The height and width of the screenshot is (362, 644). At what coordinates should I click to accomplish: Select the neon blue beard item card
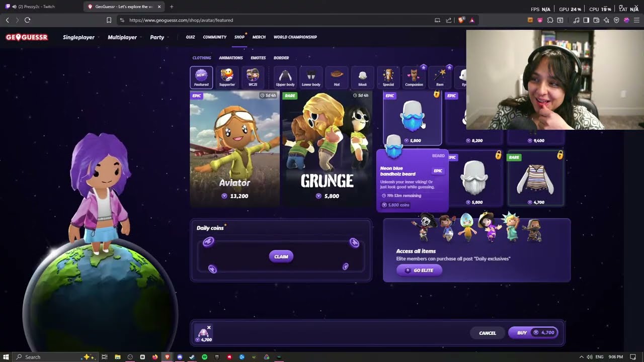[x=413, y=118]
